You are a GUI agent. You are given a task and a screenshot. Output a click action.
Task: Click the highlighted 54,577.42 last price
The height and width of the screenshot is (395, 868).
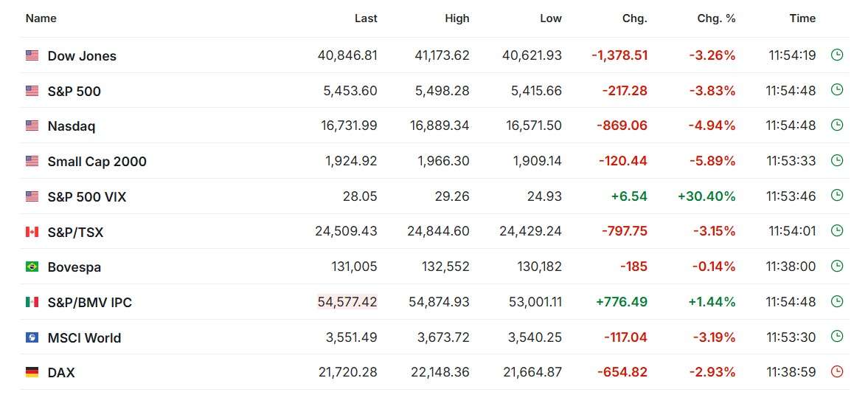click(347, 302)
